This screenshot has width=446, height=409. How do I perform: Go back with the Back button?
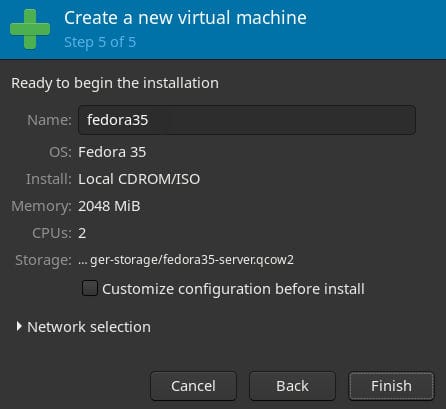pyautogui.click(x=292, y=386)
